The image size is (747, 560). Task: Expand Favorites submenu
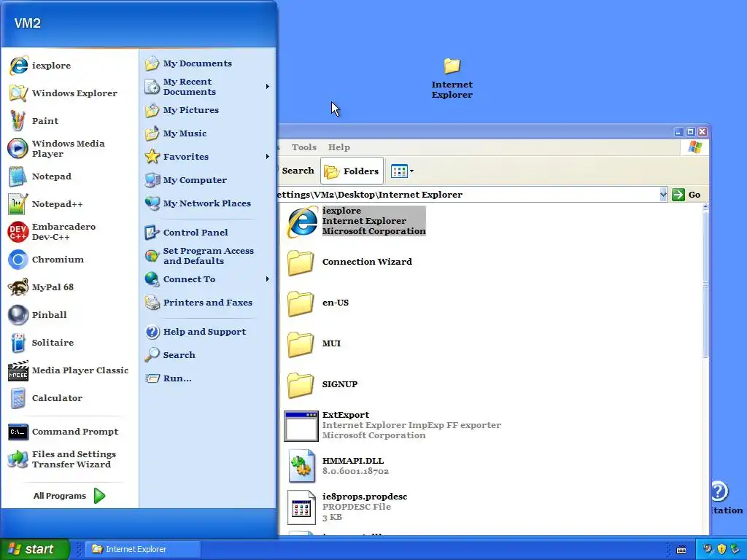207,157
